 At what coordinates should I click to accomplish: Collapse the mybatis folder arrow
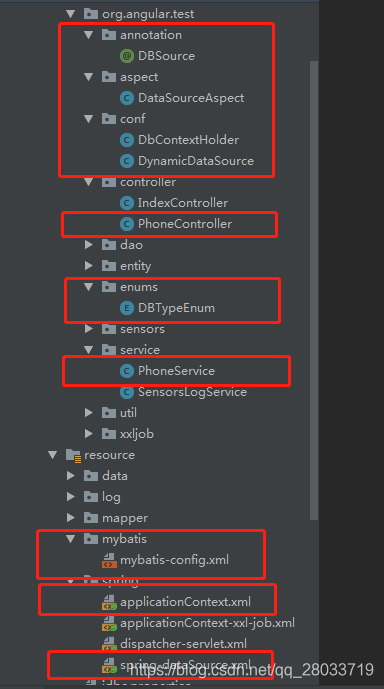[x=70, y=539]
